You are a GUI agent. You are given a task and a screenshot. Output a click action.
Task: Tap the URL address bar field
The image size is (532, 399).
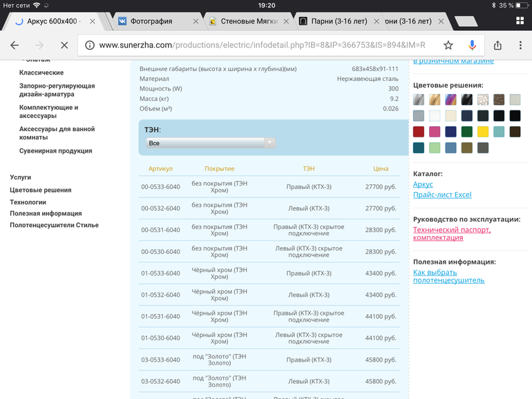pyautogui.click(x=263, y=46)
